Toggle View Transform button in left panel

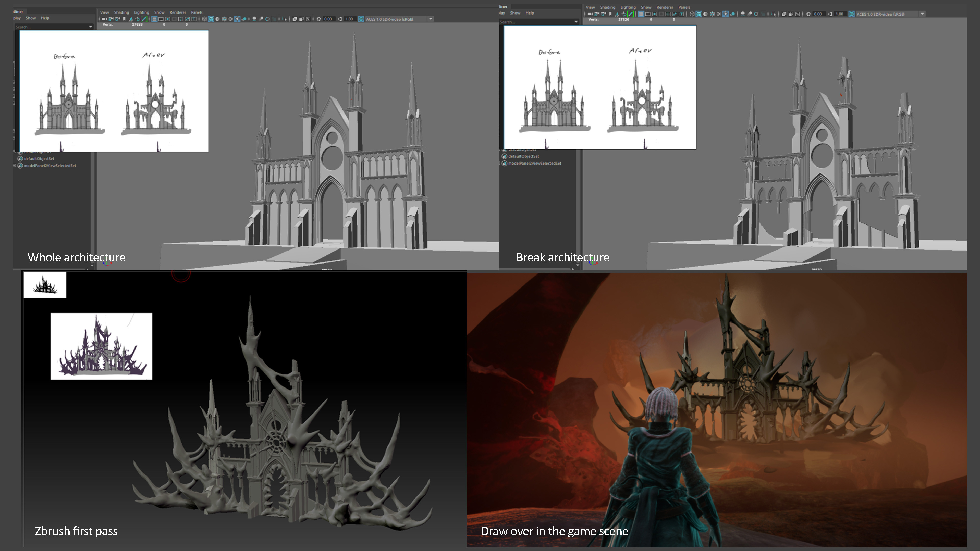click(x=361, y=19)
